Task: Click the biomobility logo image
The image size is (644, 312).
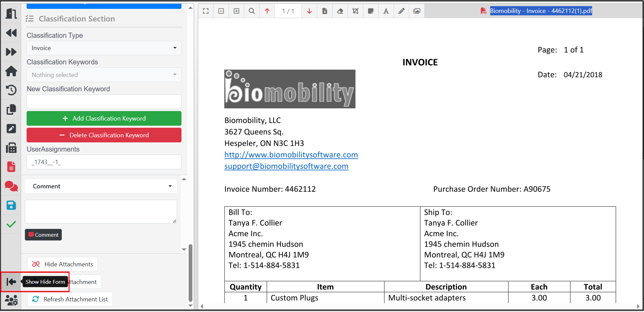Action: pyautogui.click(x=290, y=89)
